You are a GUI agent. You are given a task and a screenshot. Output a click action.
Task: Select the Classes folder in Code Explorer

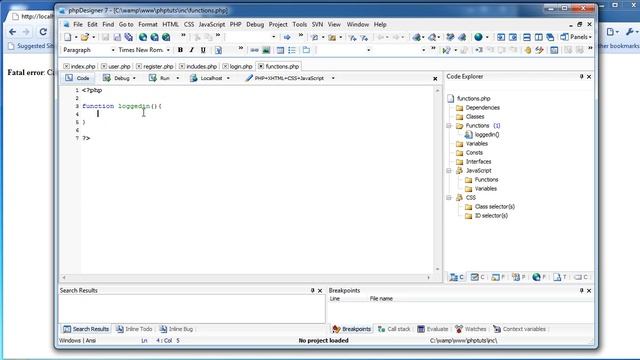(475, 117)
